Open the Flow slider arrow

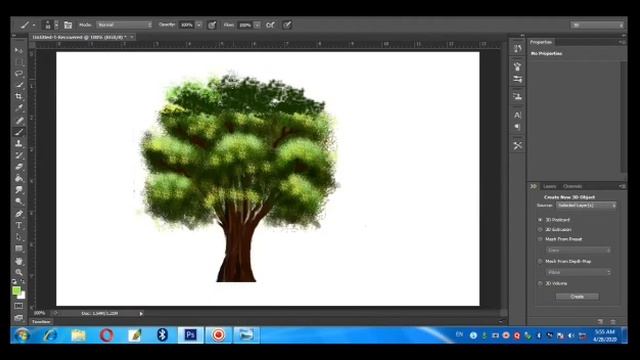[x=257, y=25]
